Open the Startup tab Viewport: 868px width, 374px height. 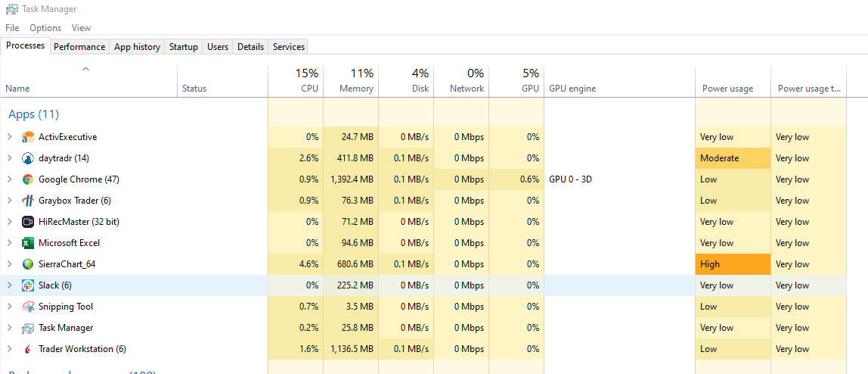coord(183,47)
